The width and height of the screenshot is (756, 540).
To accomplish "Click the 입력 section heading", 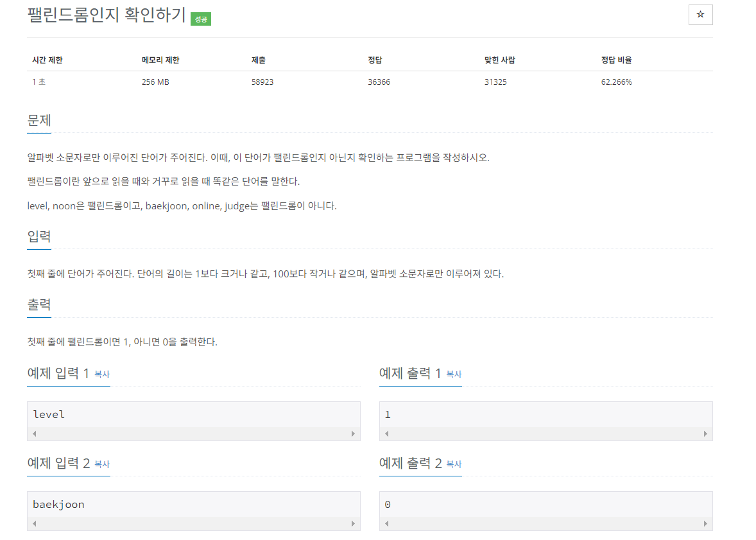I will click(x=39, y=236).
